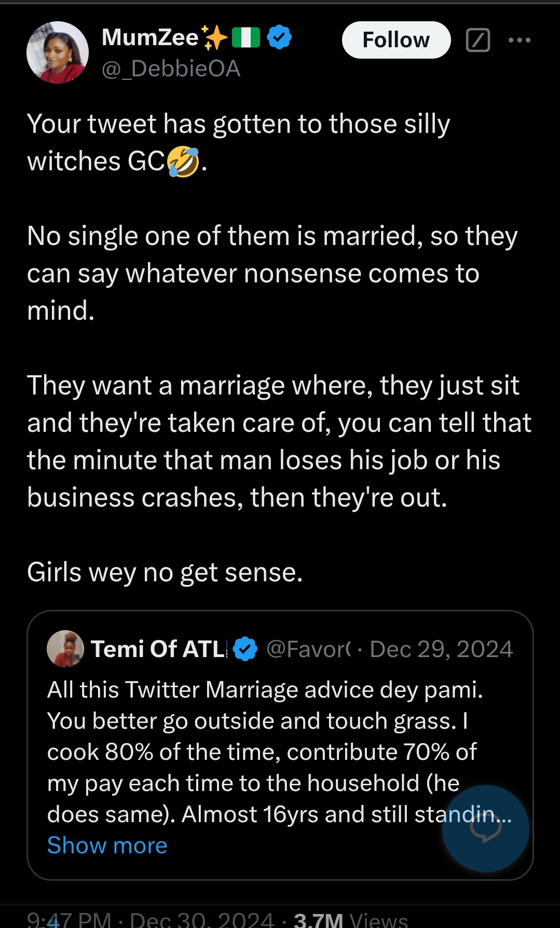
Task: Click the Follow button
Action: [396, 40]
